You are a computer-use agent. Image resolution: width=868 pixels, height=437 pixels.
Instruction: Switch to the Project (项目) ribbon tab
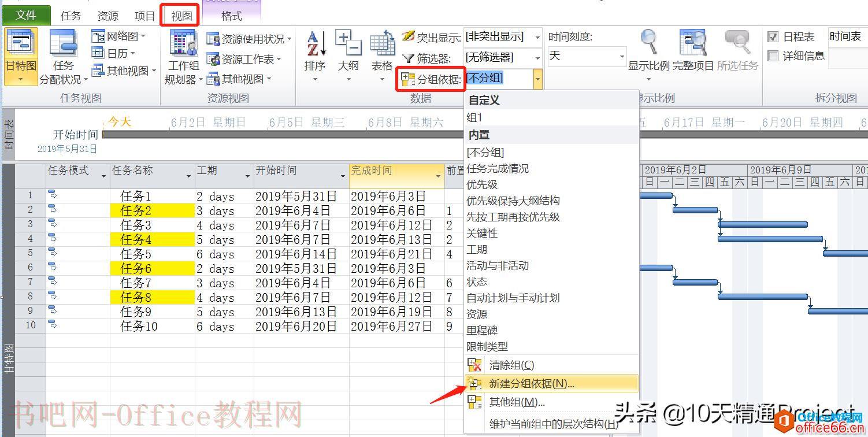pos(144,16)
